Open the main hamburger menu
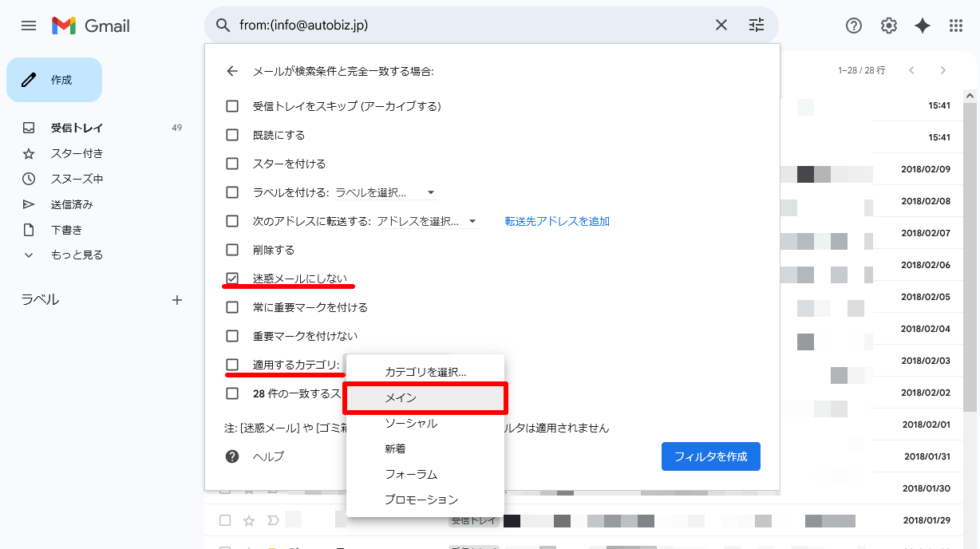 coord(29,26)
